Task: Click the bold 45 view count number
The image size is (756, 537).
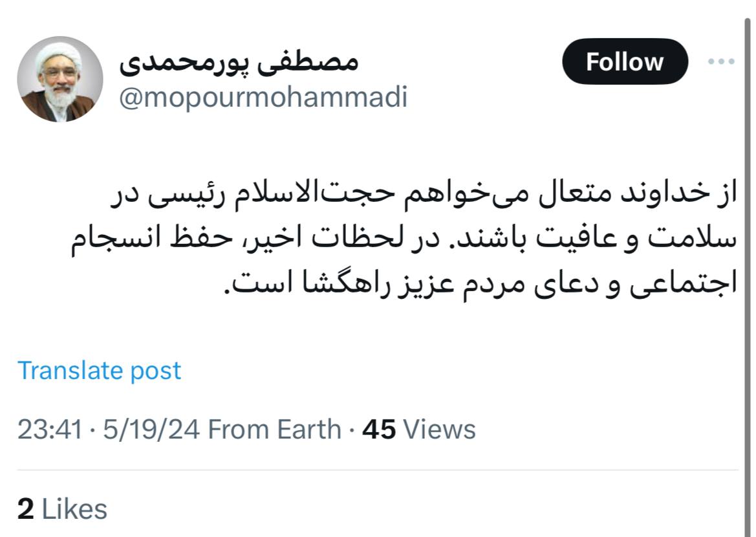Action: [x=379, y=430]
